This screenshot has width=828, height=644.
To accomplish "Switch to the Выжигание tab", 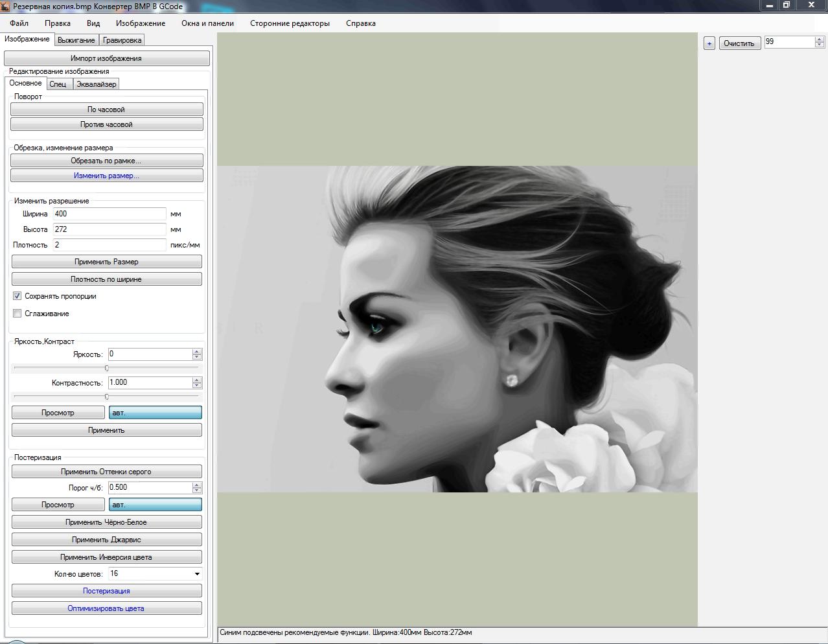I will 76,40.
